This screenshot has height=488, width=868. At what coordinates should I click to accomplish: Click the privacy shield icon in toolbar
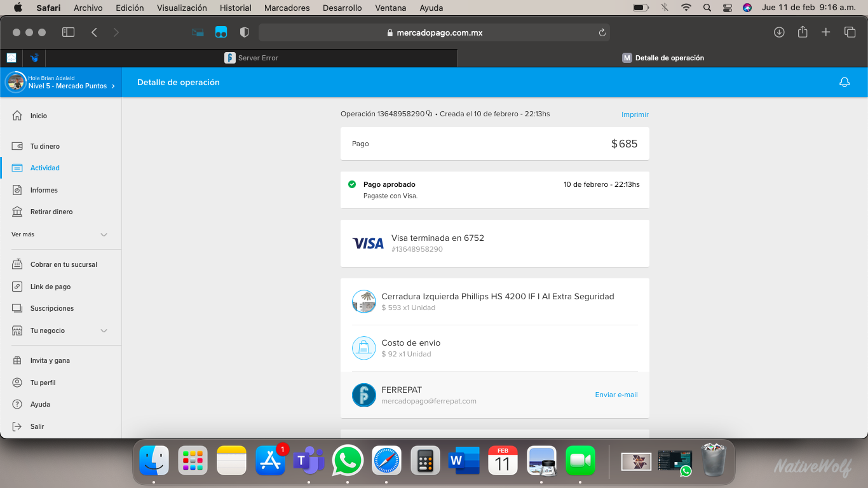tap(244, 32)
